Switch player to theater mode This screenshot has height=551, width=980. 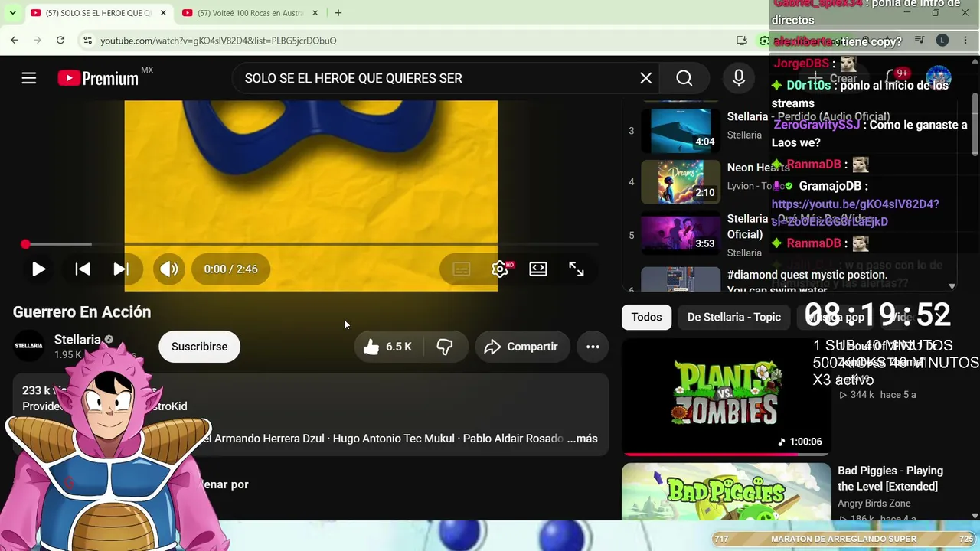[x=538, y=269]
